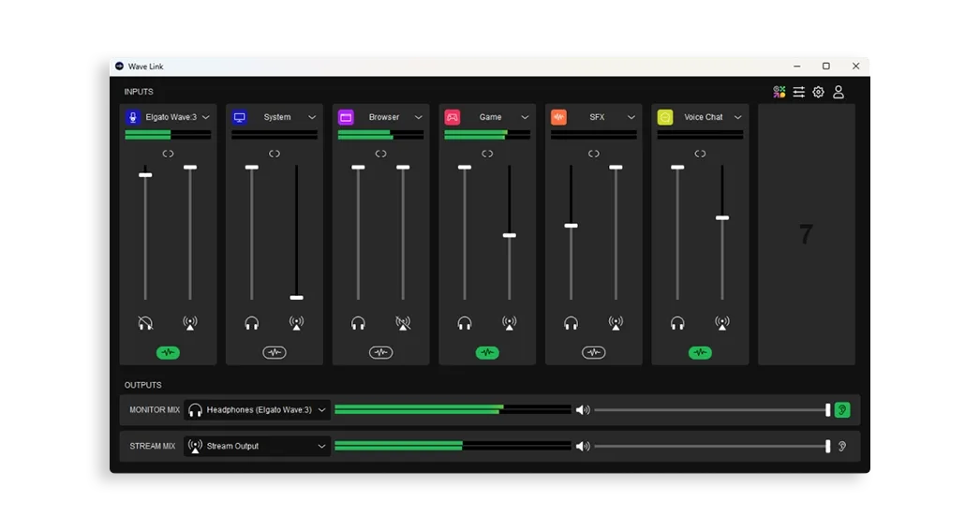
Task: Link Browser channel faders
Action: pyautogui.click(x=380, y=154)
